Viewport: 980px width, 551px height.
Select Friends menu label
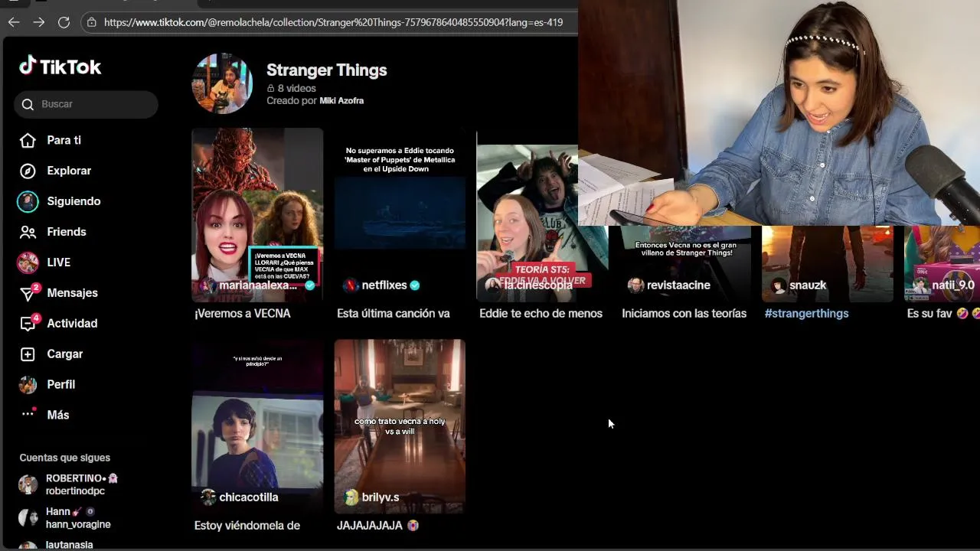67,232
